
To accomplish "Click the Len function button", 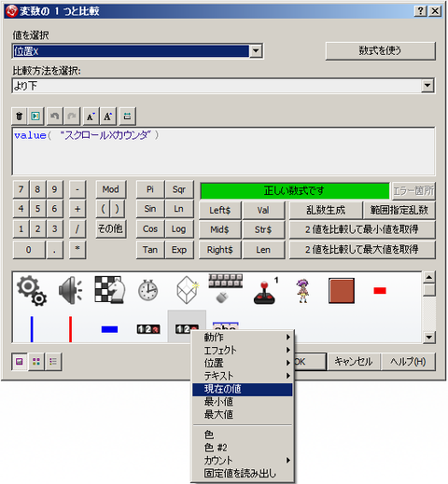I will [x=263, y=250].
